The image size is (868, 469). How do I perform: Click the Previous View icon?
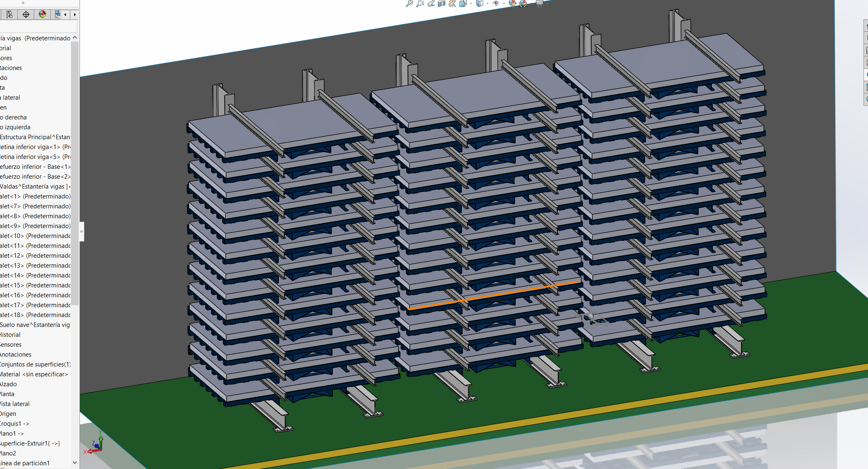431,4
